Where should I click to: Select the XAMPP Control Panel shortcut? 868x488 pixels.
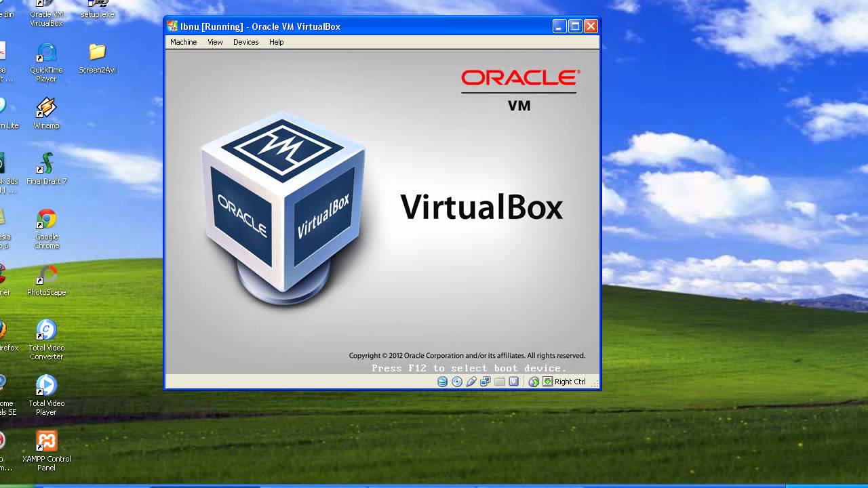pyautogui.click(x=46, y=451)
